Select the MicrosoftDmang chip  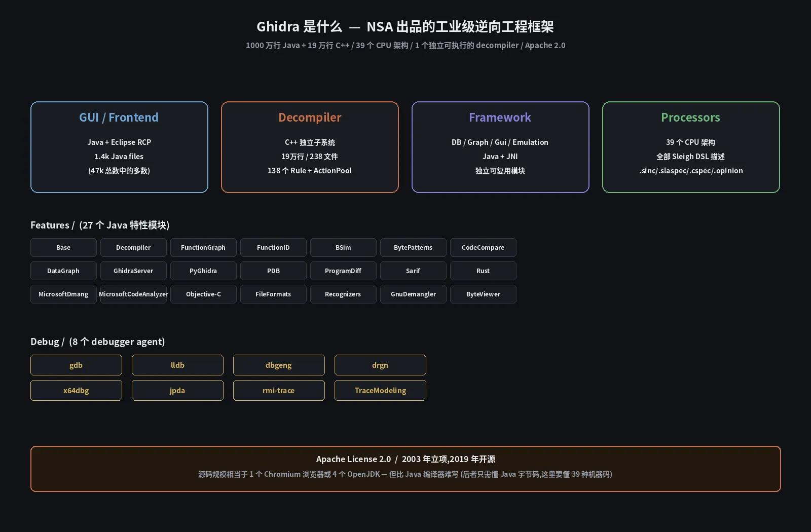(x=63, y=294)
